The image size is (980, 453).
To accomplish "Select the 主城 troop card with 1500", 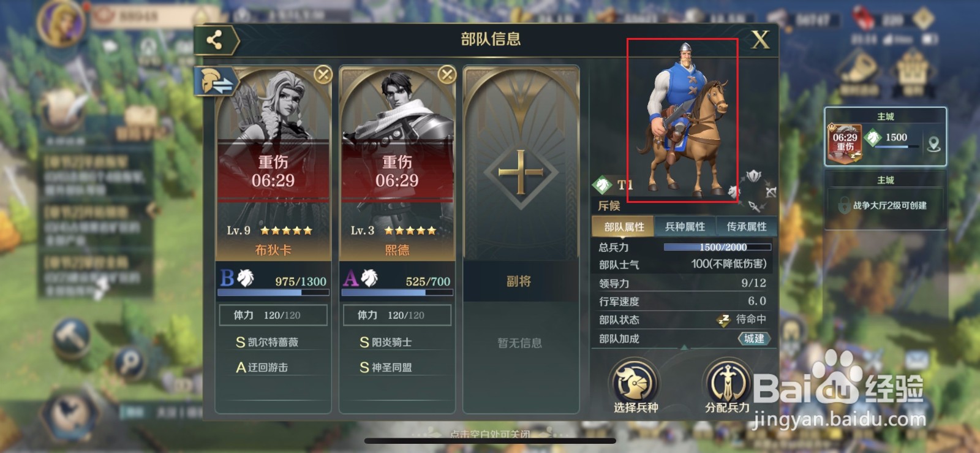I will pyautogui.click(x=885, y=137).
